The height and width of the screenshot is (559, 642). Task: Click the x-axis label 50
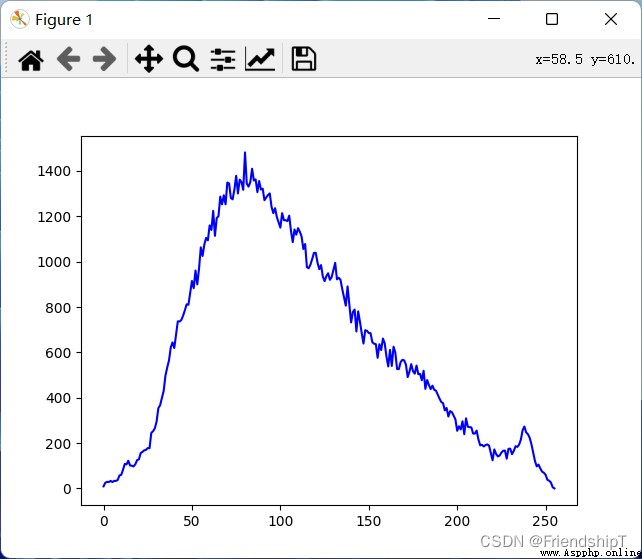191,521
